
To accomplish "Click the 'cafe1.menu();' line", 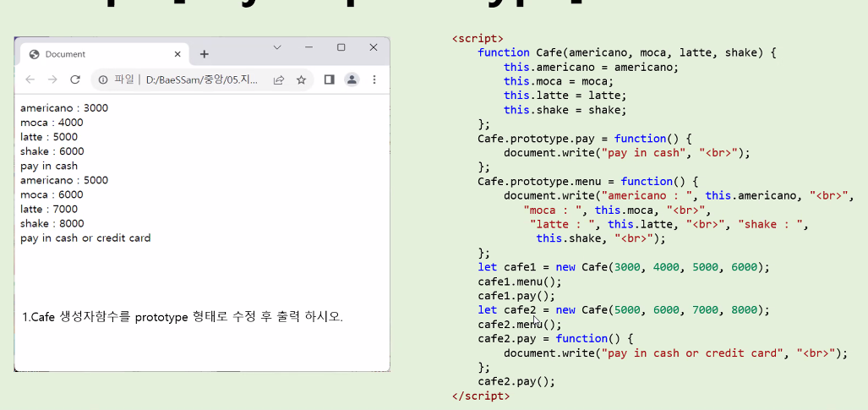I will pyautogui.click(x=520, y=282).
